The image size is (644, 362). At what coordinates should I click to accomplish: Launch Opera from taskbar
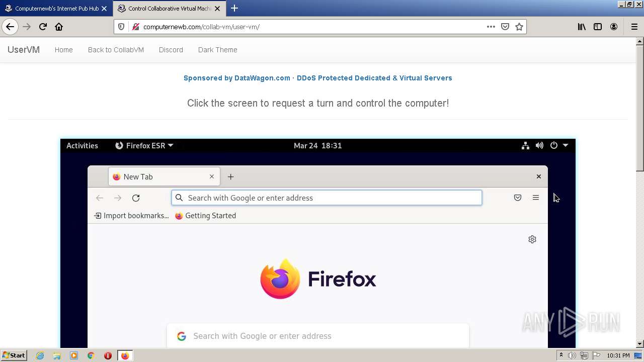tap(108, 355)
